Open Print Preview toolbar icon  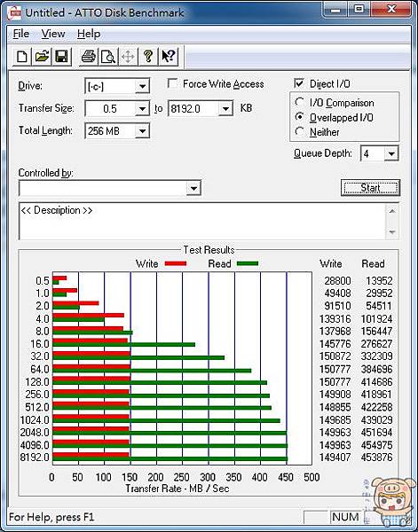108,57
